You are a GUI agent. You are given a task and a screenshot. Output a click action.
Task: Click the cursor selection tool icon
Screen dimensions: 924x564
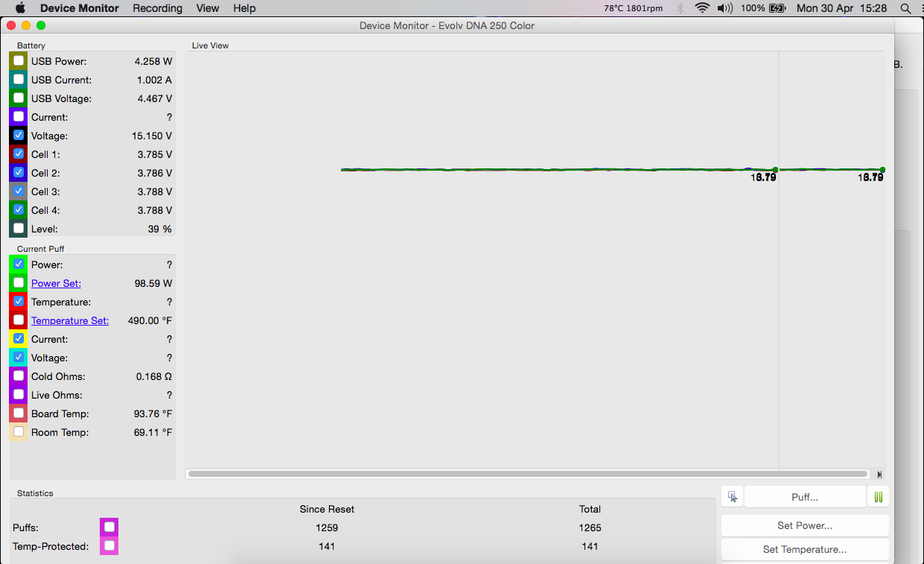(733, 497)
